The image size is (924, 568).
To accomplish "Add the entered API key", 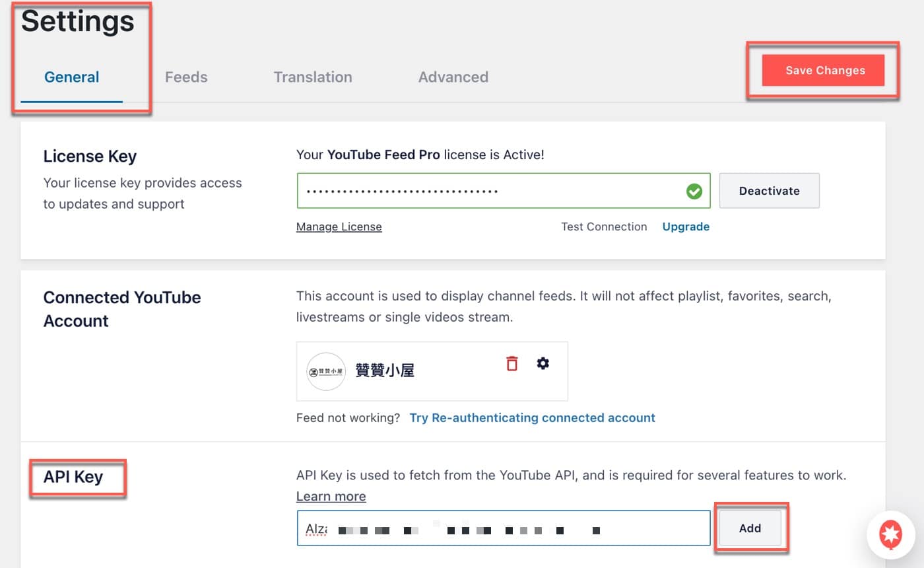I will point(750,528).
